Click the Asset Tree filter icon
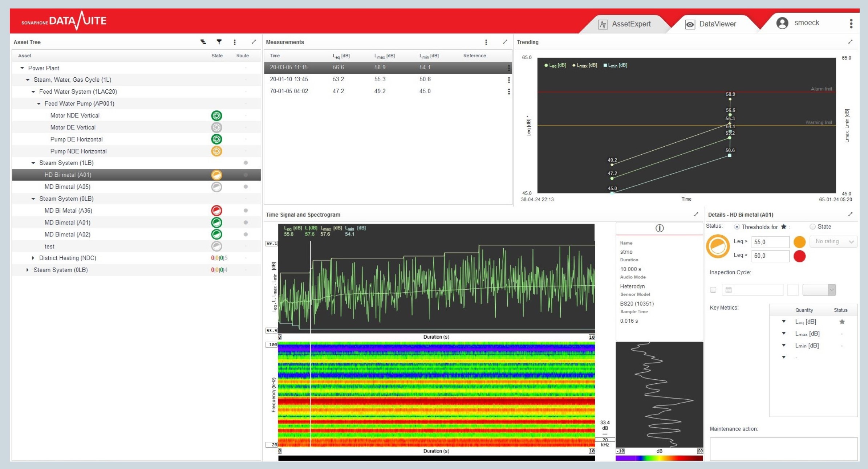Viewport: 868px width, 469px height. click(219, 42)
